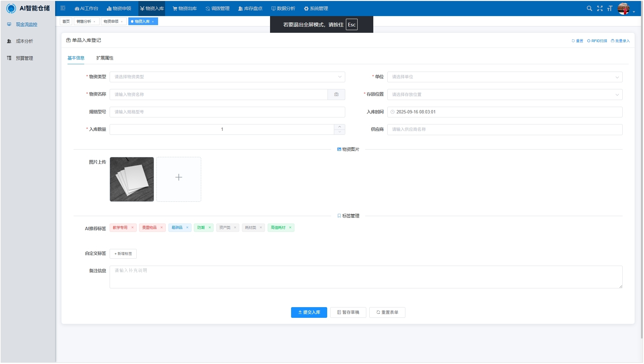Screen dimensions: 644x364
Task: Click the search magnifier icon in header
Action: click(x=589, y=8)
